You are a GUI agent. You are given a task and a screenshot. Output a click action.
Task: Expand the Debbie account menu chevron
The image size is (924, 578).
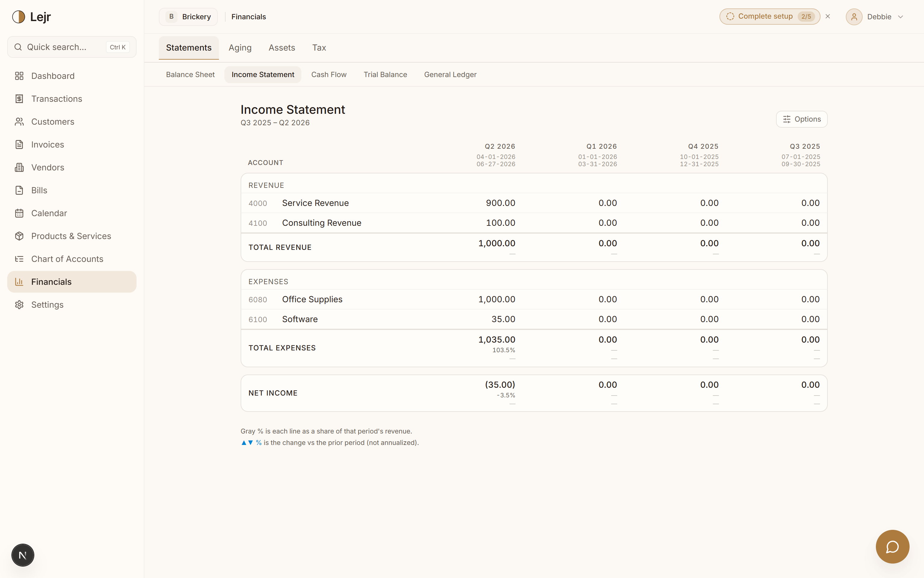coord(900,17)
